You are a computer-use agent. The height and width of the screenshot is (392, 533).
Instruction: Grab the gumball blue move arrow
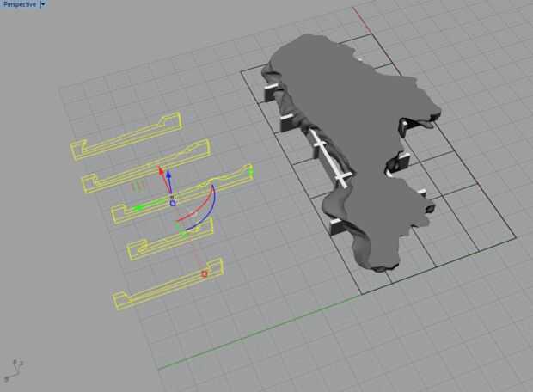[x=168, y=177]
